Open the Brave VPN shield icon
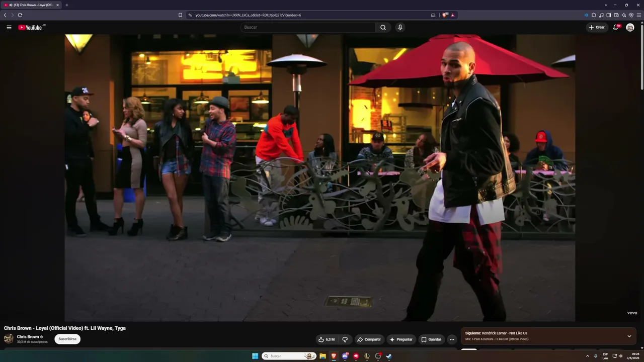The height and width of the screenshot is (362, 644). [x=631, y=15]
